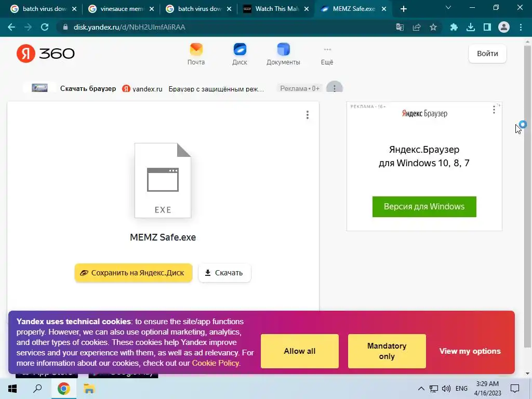Open the Yandex 360 logo
The height and width of the screenshot is (399, 532).
(x=46, y=54)
